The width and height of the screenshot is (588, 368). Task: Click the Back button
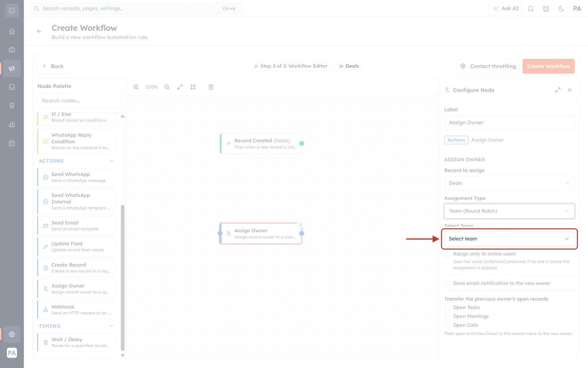(52, 66)
